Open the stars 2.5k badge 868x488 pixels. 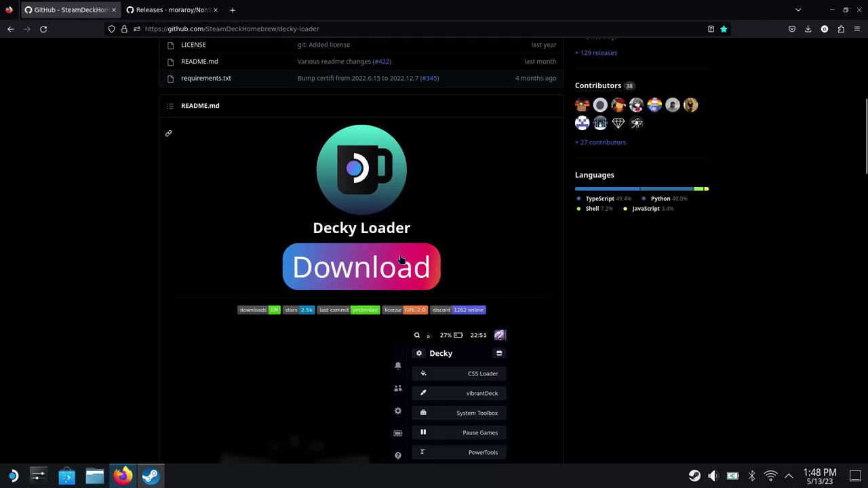coord(298,310)
